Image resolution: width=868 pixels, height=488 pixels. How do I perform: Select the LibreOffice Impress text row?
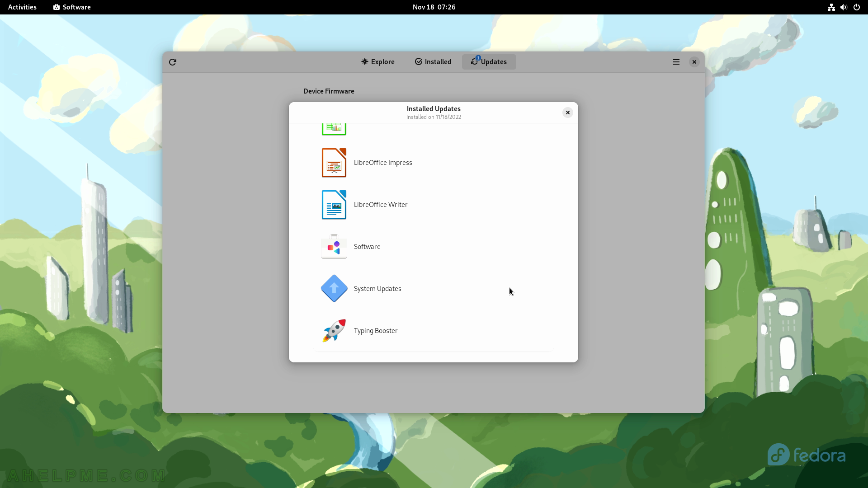(383, 163)
